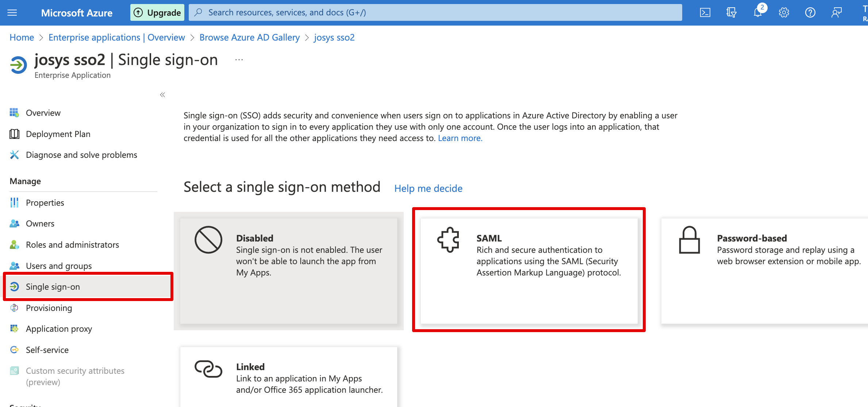The height and width of the screenshot is (407, 868).
Task: Open the portal settings gear
Action: pos(784,13)
